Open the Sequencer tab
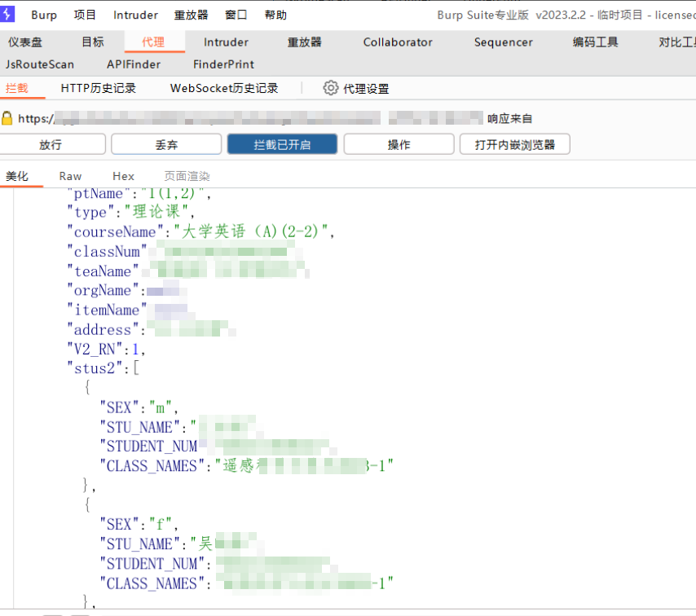 [x=504, y=42]
